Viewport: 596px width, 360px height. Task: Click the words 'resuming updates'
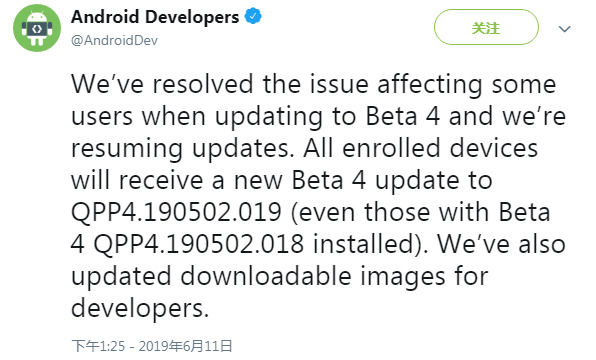click(x=183, y=149)
